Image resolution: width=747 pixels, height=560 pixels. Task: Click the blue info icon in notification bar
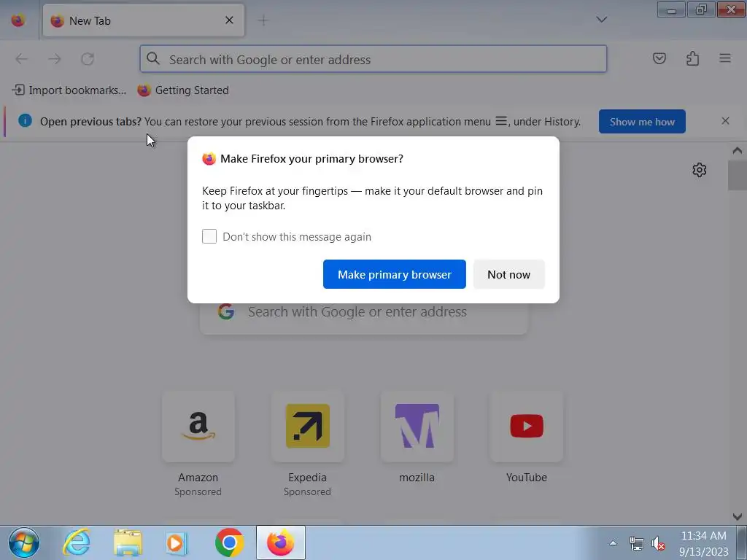click(x=25, y=120)
